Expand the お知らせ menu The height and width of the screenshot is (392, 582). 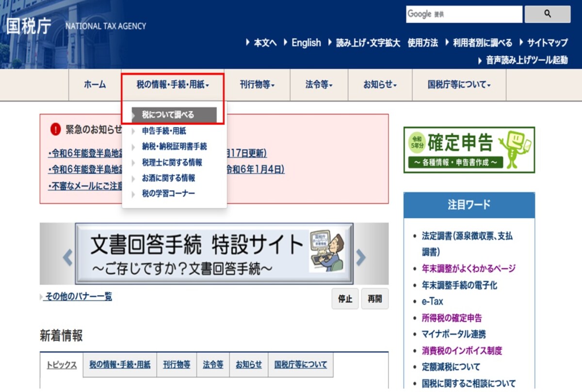tap(380, 85)
